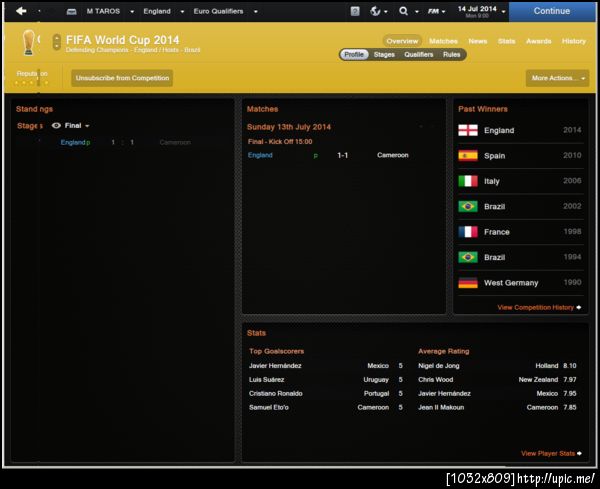The image size is (600, 489).
Task: Click England in Standings panel
Action: click(73, 142)
